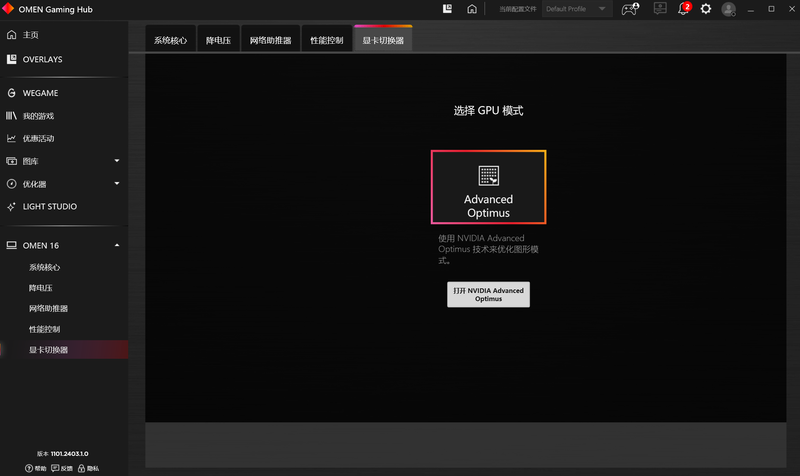This screenshot has width=800, height=476.
Task: Select the Advanced Optimus GPU mode card
Action: 488,187
